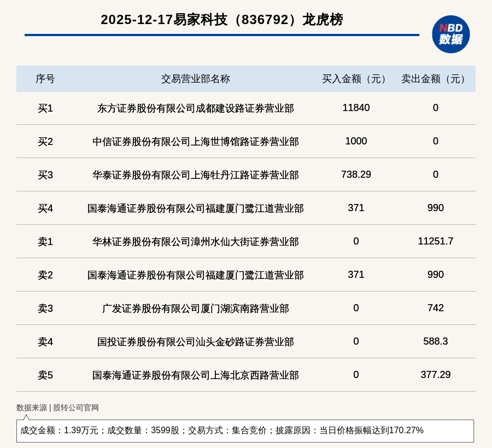Select 国泰海通上海北京西路营业部 row name
492x448 pixels.
195,375
